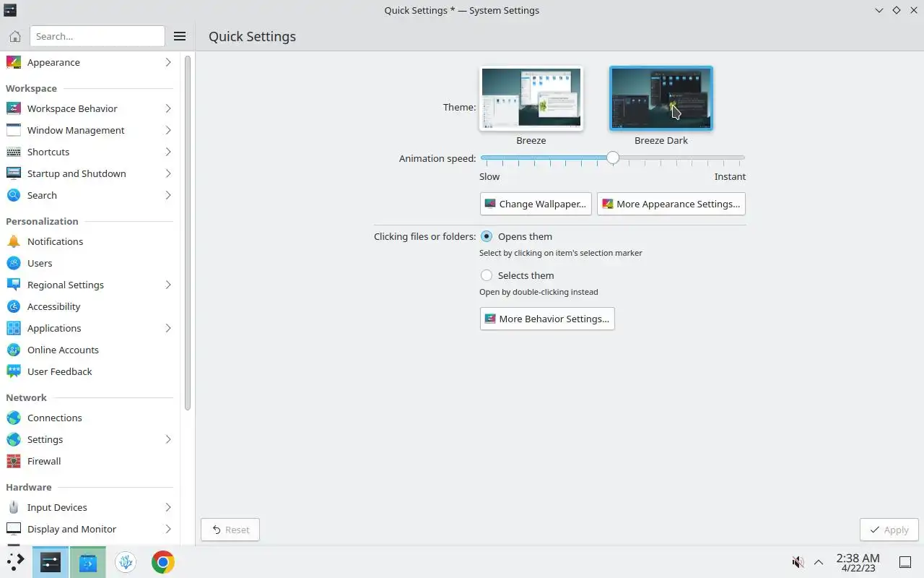The height and width of the screenshot is (578, 924).
Task: Open the Firewall settings page
Action: point(90,461)
